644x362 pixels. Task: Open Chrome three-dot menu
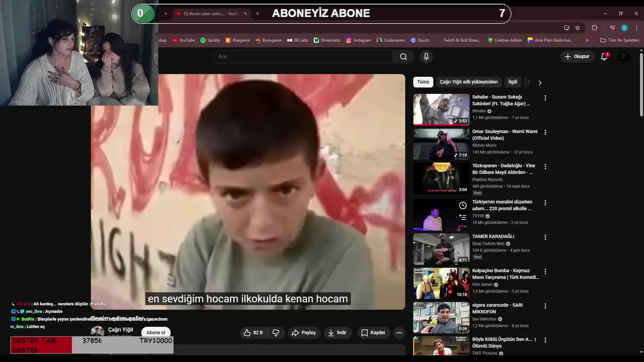pos(636,28)
